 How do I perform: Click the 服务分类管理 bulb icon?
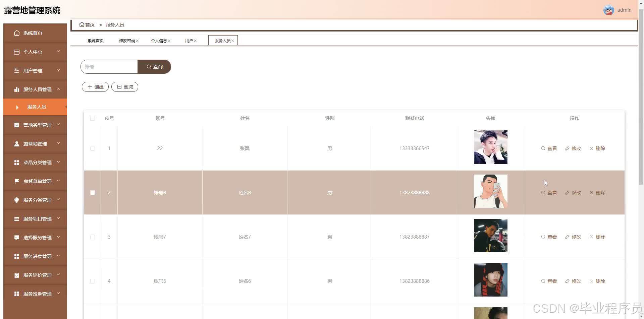click(x=17, y=200)
